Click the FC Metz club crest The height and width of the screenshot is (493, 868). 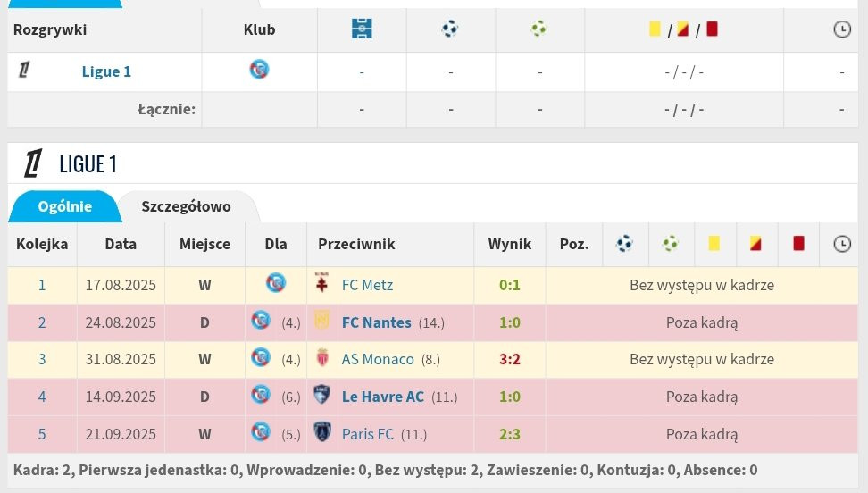[322, 285]
